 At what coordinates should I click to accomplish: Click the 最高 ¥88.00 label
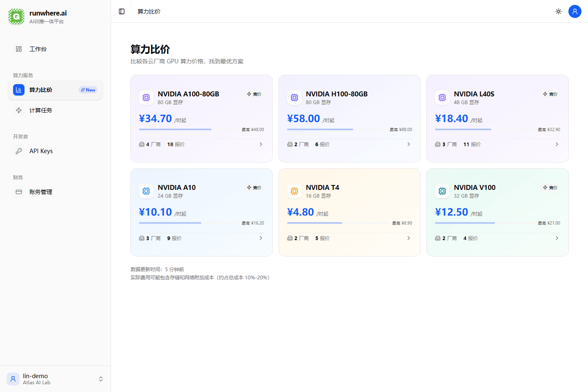[x=401, y=130]
